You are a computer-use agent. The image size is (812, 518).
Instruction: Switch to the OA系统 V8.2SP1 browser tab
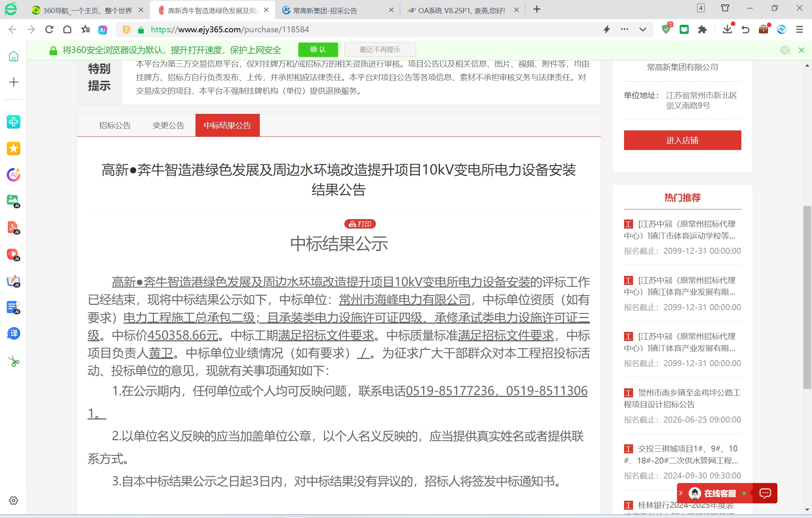462,10
